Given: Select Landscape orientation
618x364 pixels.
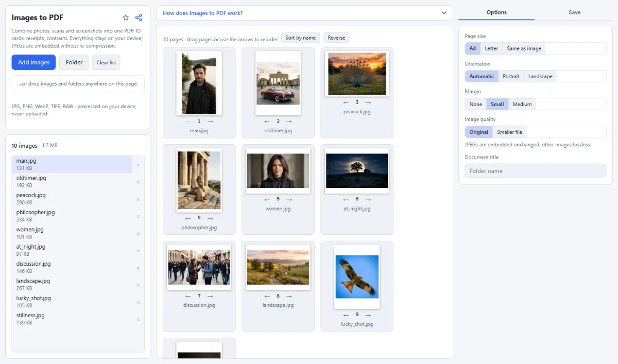Looking at the screenshot, I should click(540, 76).
